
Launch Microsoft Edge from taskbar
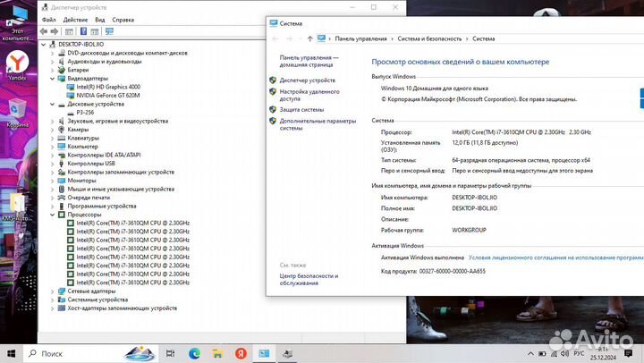click(194, 353)
